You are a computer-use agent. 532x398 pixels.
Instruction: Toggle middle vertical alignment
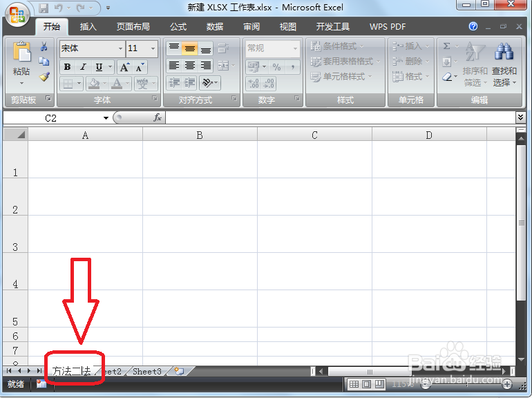coord(190,48)
